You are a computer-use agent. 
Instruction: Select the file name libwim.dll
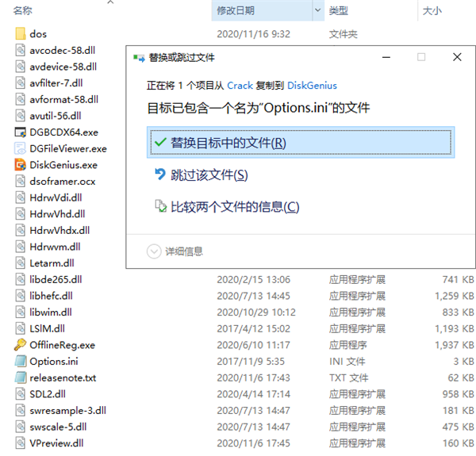51,312
